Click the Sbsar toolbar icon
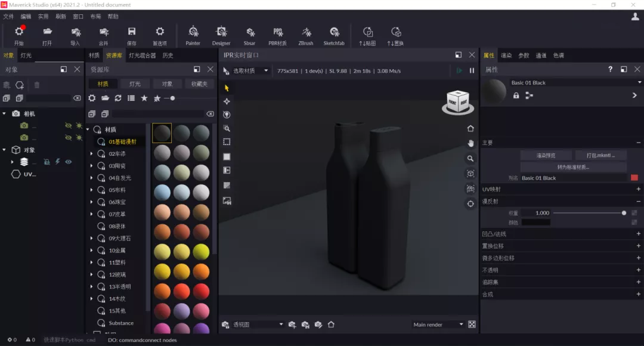 249,36
